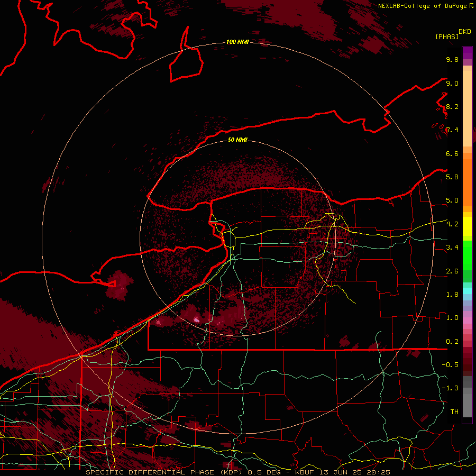Click the 1.8 scale value
Image resolution: width=476 pixels, height=476 pixels.
[452, 295]
